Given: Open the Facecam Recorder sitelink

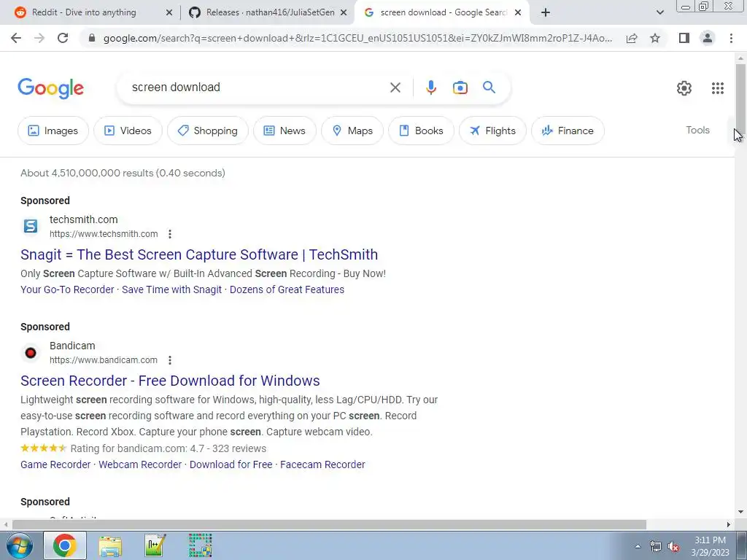Looking at the screenshot, I should [322, 464].
